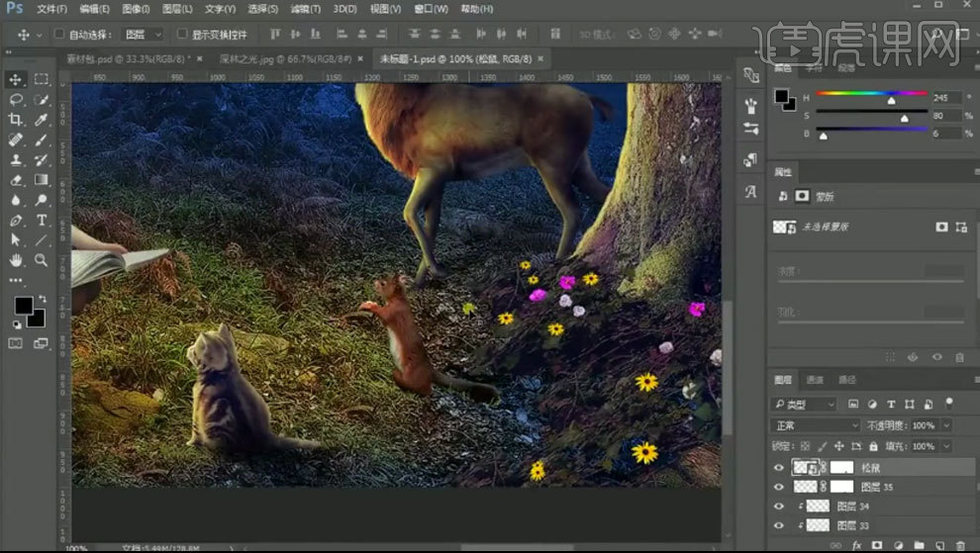Reset default foreground and background colors
This screenshot has height=553, width=980.
17,324
